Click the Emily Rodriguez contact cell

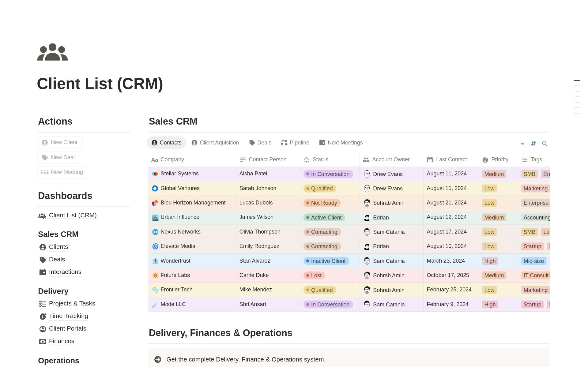[268, 246]
